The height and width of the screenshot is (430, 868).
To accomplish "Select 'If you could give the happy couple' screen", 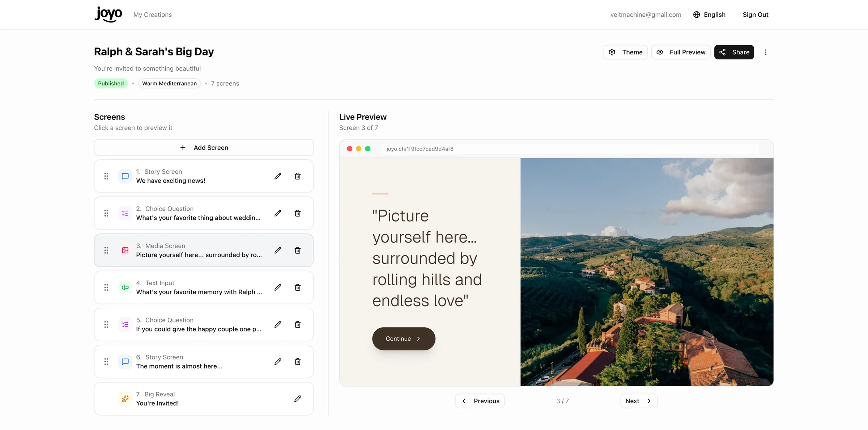I will pos(204,325).
